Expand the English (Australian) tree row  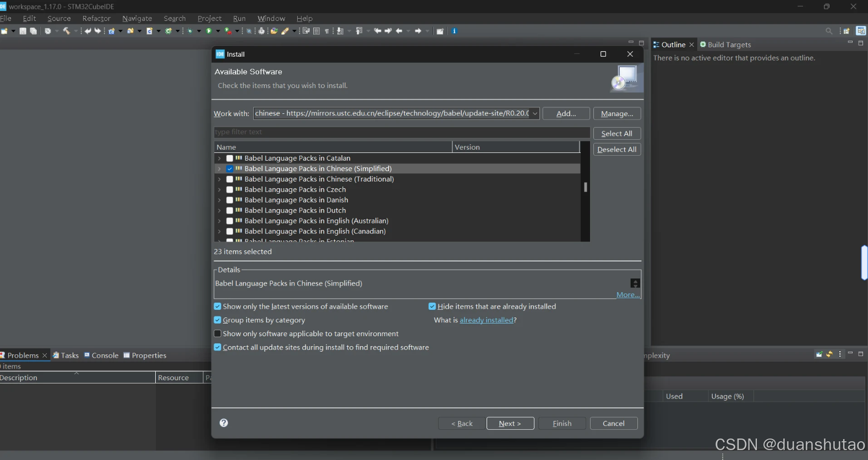tap(219, 221)
